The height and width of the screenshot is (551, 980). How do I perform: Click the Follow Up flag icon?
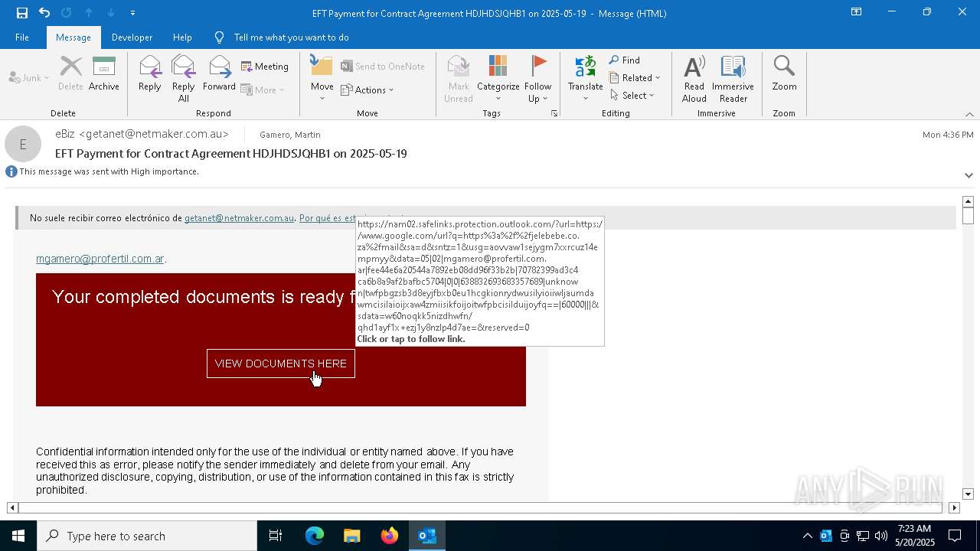click(x=538, y=67)
